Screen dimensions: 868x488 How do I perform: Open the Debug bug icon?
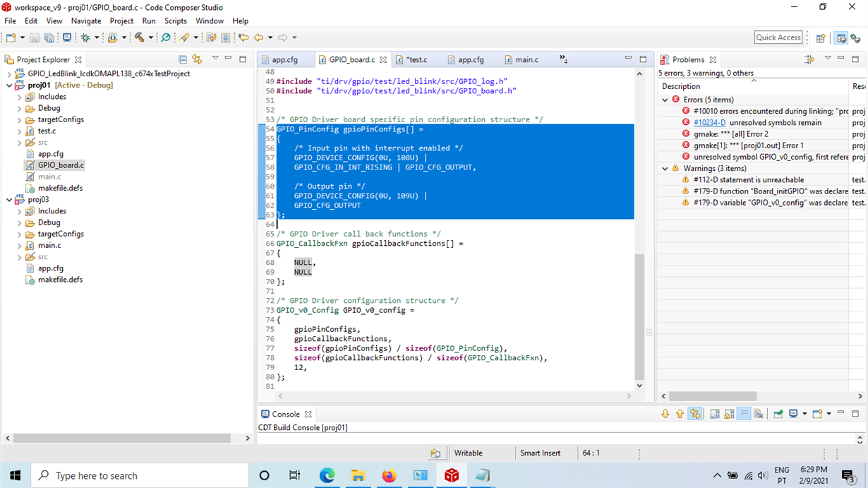tap(86, 37)
